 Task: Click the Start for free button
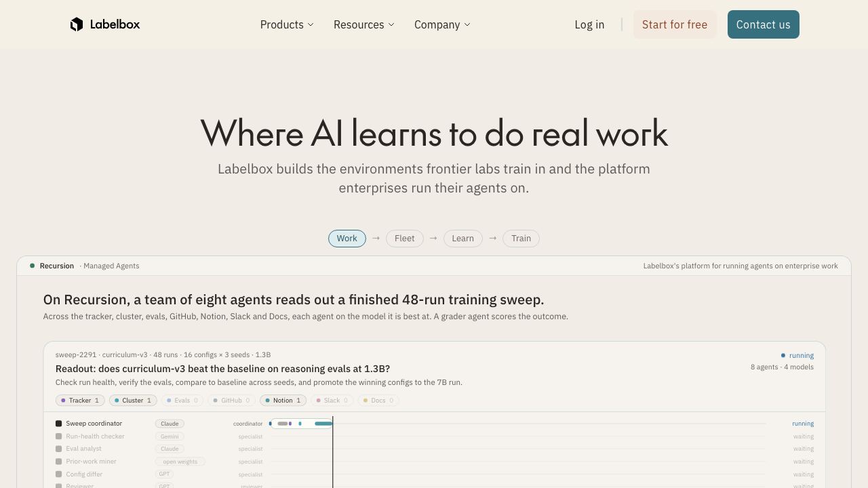[x=675, y=24]
